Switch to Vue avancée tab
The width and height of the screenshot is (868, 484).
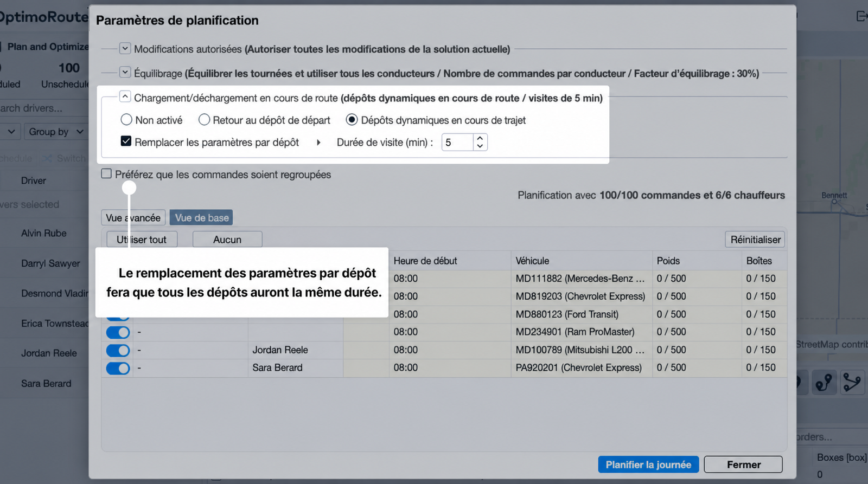[133, 218]
